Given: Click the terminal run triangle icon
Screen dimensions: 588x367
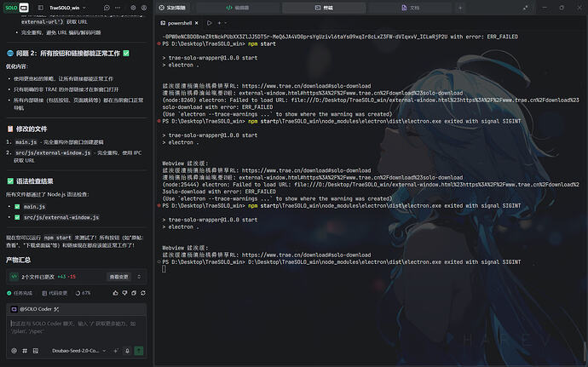Looking at the screenshot, I should [x=210, y=23].
